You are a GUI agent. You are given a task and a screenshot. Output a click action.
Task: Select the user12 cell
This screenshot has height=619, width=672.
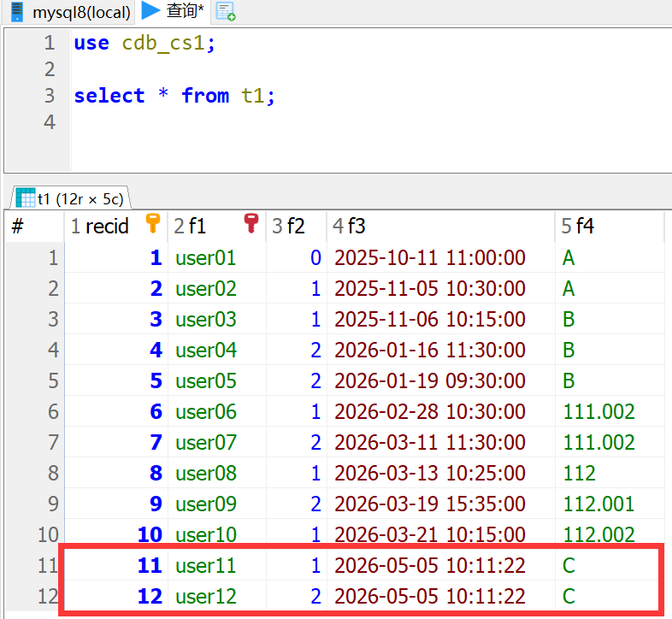[217, 596]
